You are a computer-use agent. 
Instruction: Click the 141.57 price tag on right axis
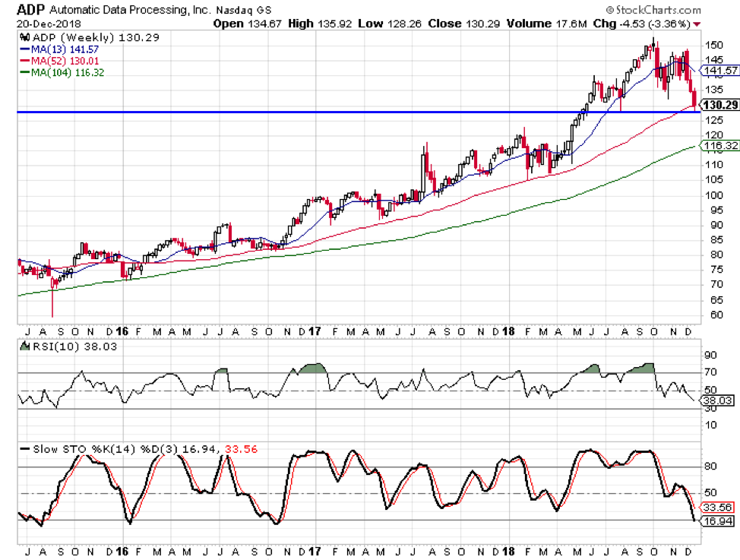[x=719, y=71]
